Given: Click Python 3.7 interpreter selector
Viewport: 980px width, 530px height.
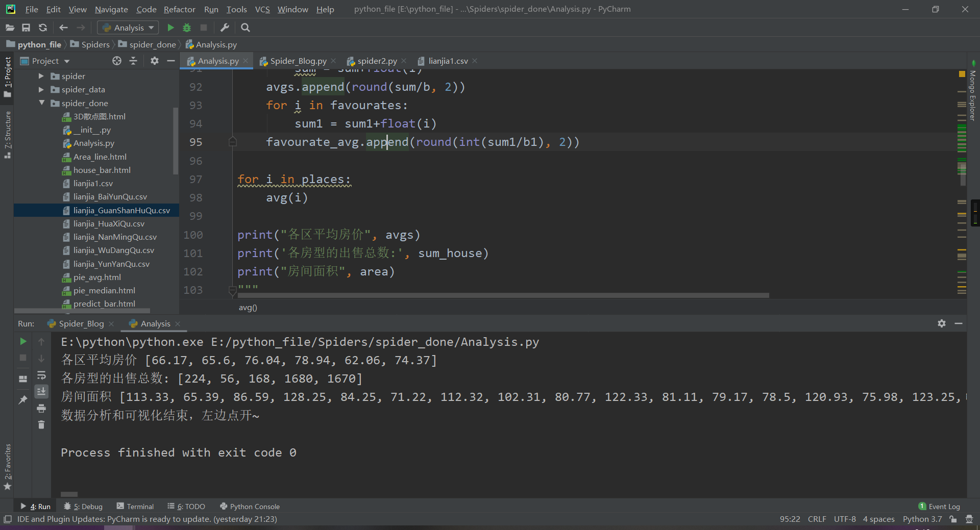Looking at the screenshot, I should (x=922, y=519).
